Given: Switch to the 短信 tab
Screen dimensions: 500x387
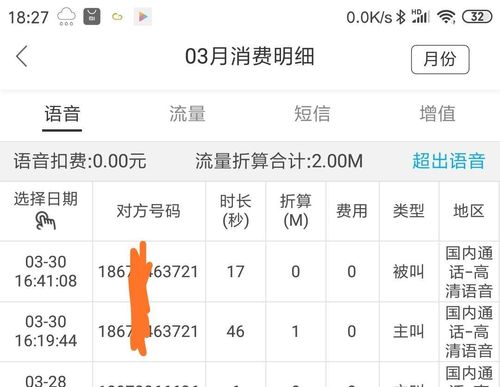Looking at the screenshot, I should [x=312, y=114].
